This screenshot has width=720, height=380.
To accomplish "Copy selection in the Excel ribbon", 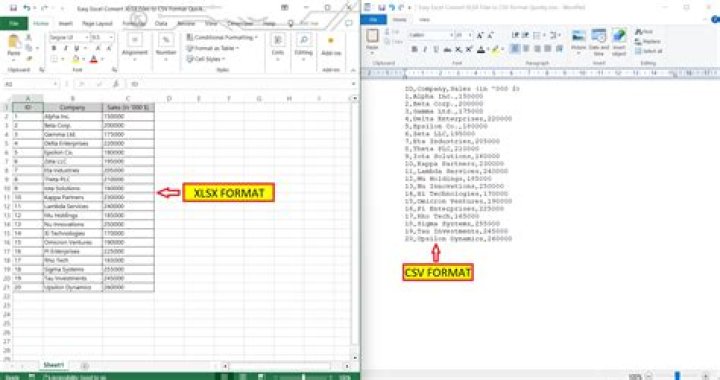I will 29,48.
